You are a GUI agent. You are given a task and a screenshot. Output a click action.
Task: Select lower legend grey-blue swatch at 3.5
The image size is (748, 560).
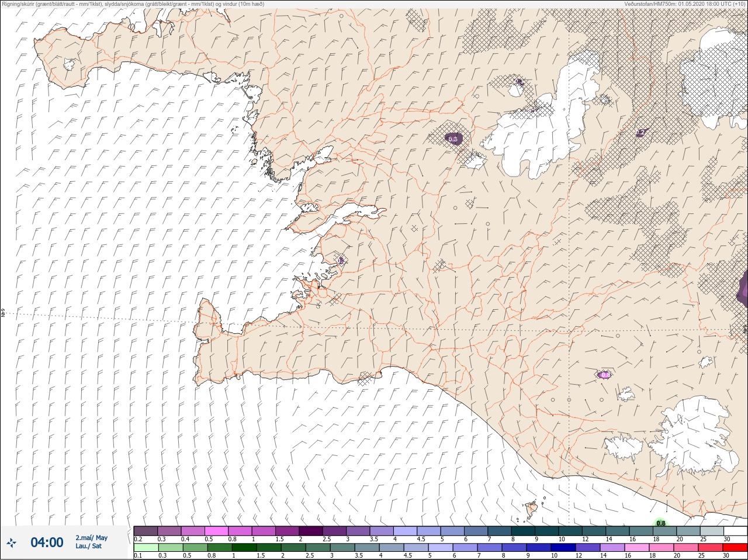[x=367, y=548]
